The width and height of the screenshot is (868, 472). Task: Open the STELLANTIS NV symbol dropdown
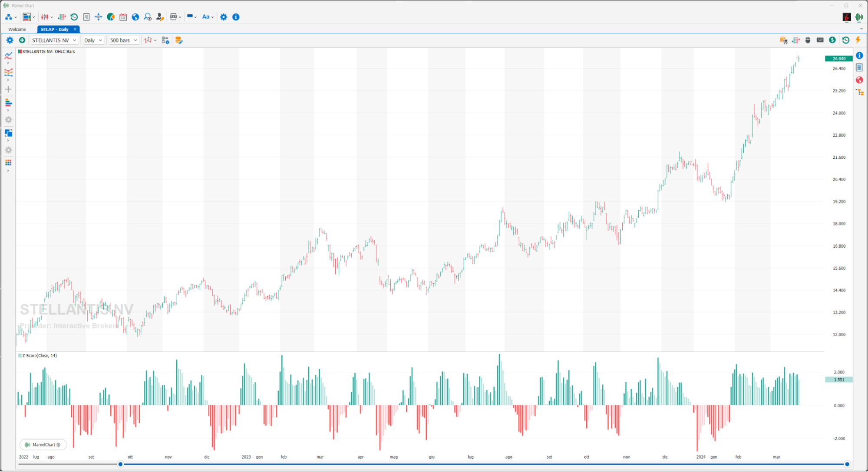coord(54,40)
